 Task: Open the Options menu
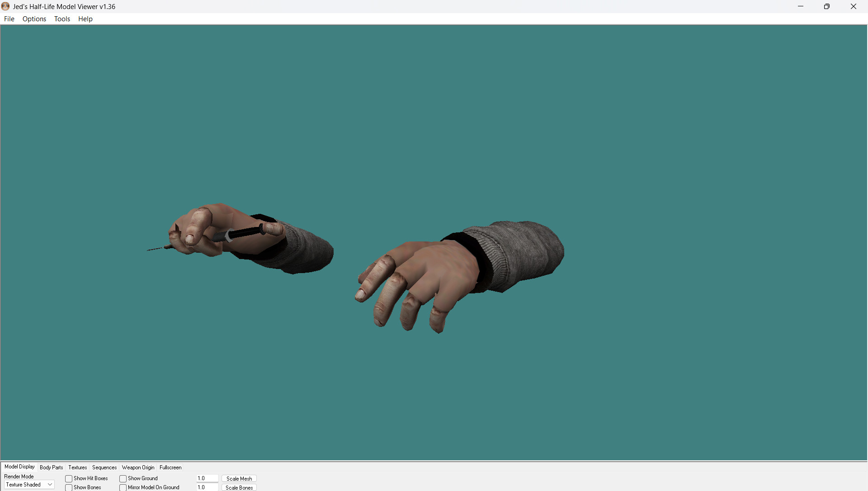[34, 19]
